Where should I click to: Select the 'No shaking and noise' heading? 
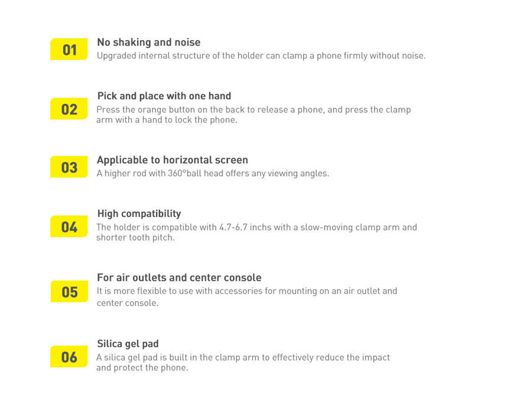point(148,43)
